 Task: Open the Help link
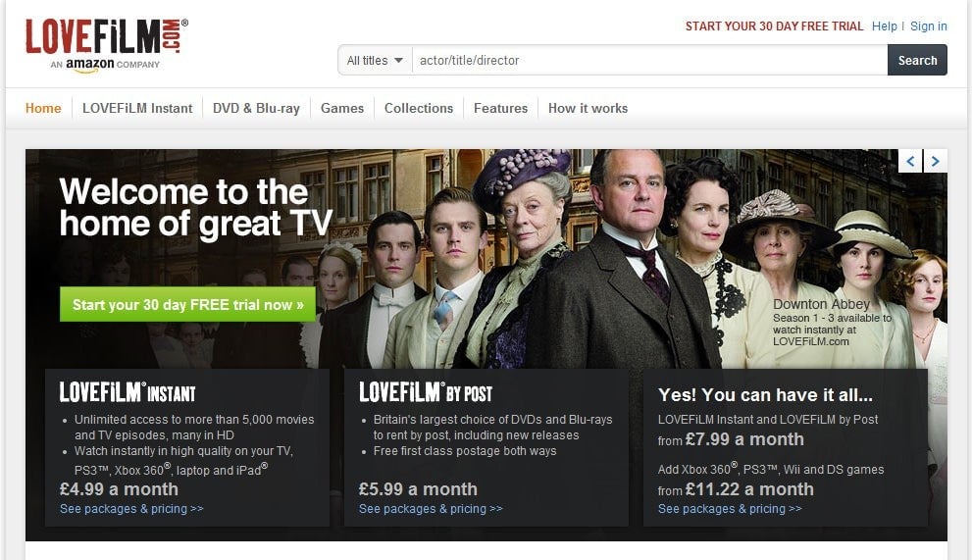[x=884, y=26]
